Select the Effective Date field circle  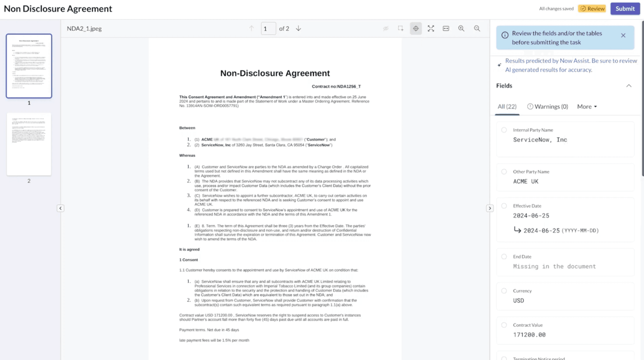pos(504,206)
